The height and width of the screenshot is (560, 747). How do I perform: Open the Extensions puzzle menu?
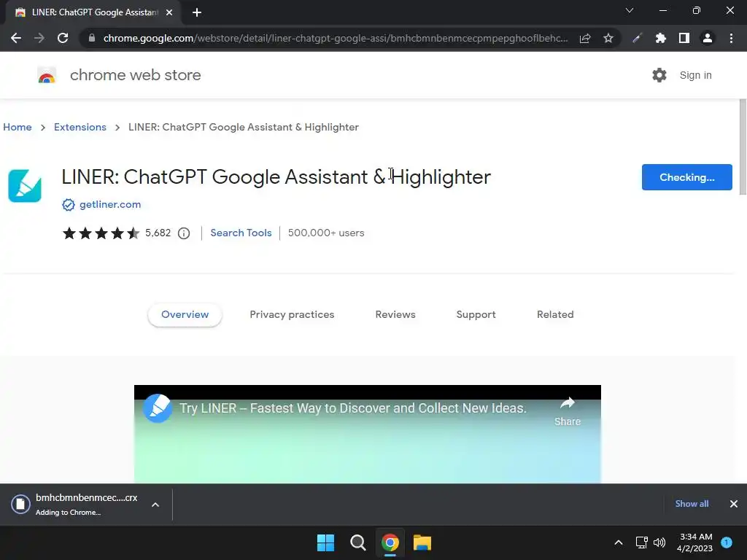click(660, 38)
